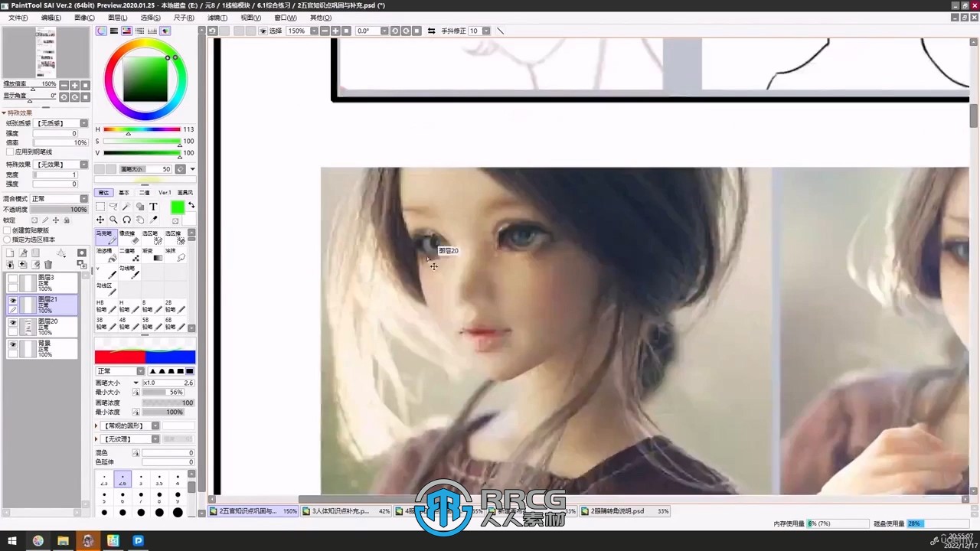
Task: Choose the 橡皮擦 eraser brush
Action: (129, 237)
